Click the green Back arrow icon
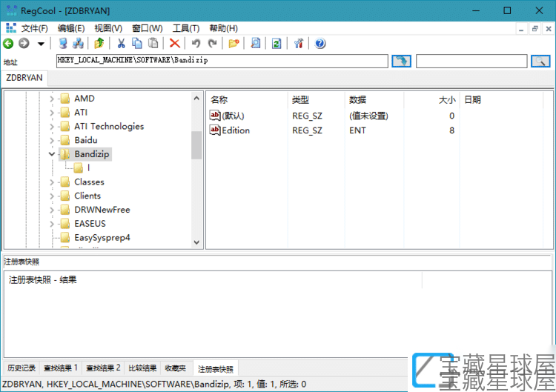 pyautogui.click(x=8, y=44)
